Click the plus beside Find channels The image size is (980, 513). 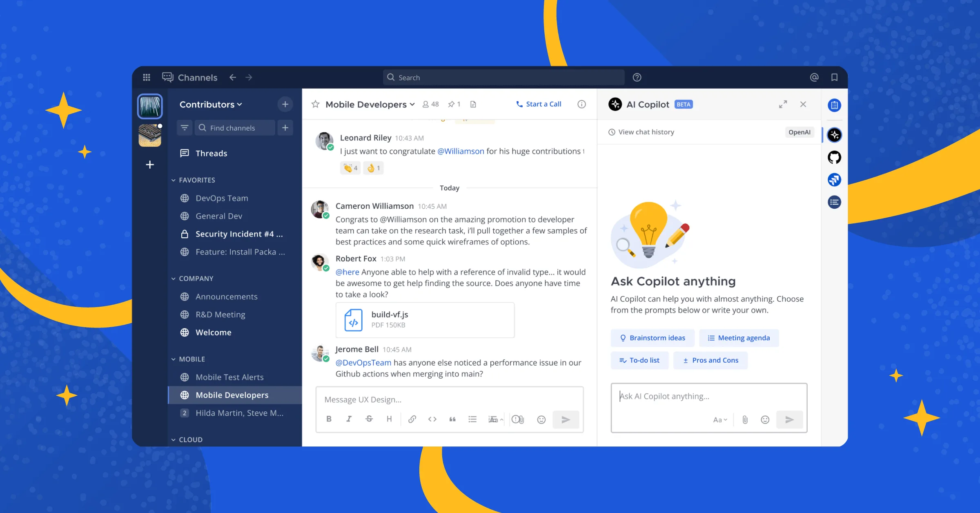click(x=285, y=128)
